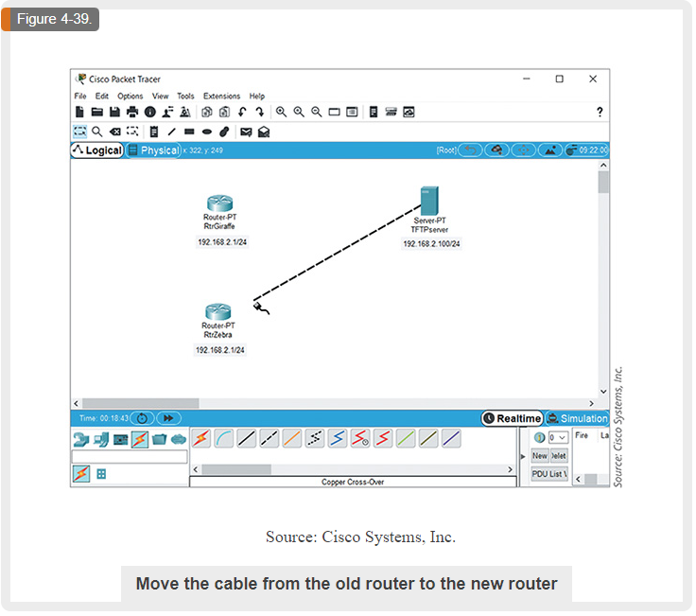696x616 pixels.
Task: Open network information icon
Action: 150,112
